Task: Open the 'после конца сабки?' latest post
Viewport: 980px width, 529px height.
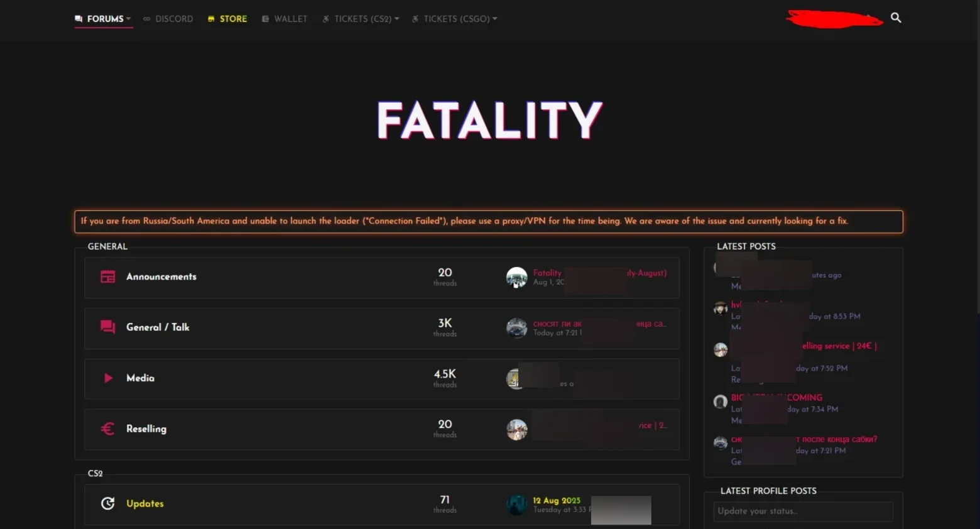Action: pos(836,439)
